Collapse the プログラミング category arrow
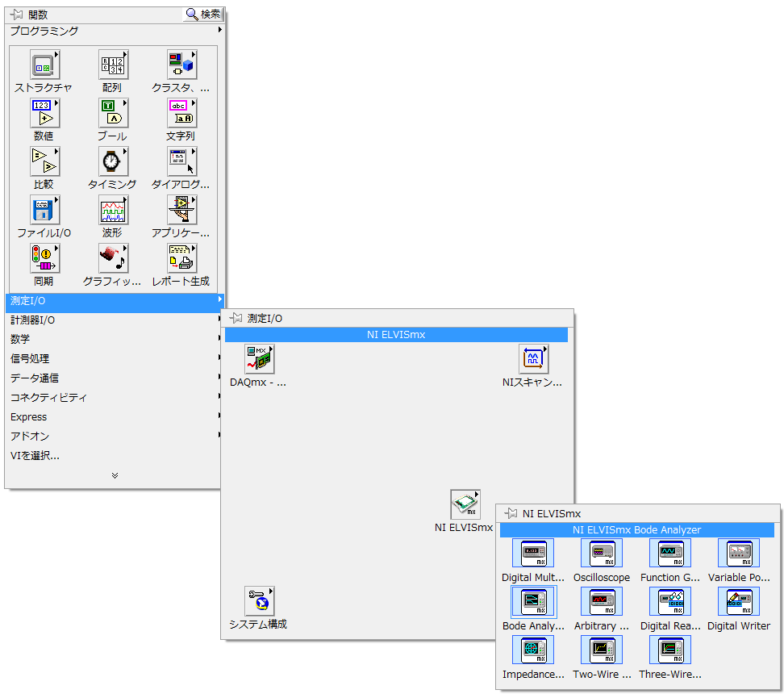 219,30
